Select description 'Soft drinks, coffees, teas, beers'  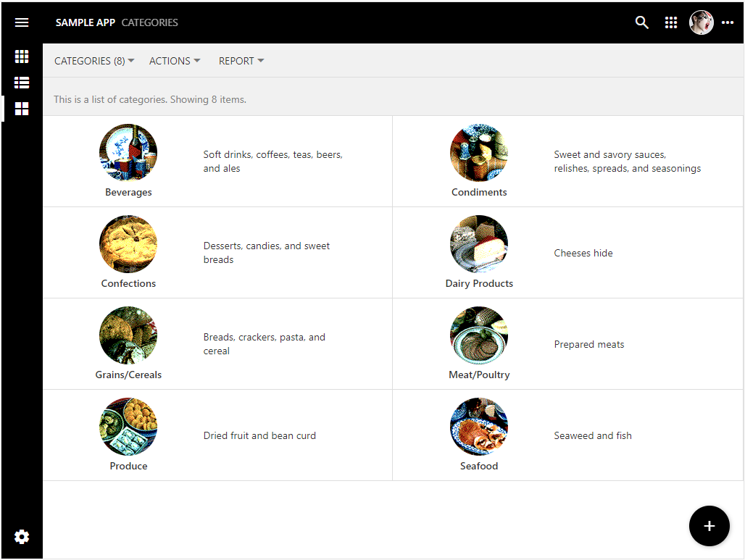pyautogui.click(x=272, y=162)
